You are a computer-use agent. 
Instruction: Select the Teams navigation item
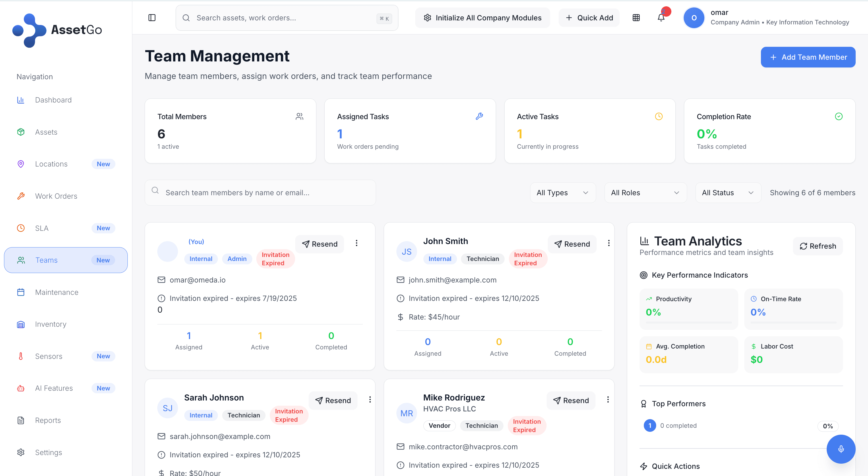[x=66, y=260]
